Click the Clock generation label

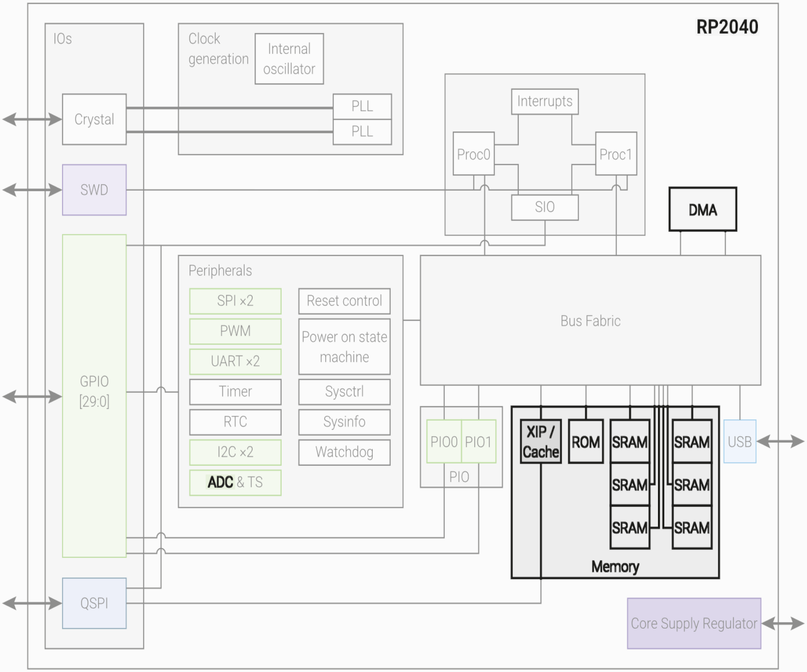coord(218,49)
